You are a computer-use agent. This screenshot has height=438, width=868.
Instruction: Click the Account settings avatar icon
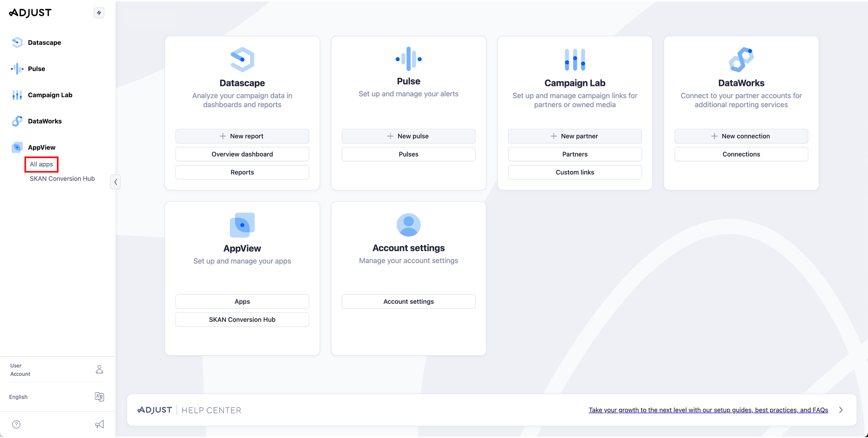pos(409,225)
